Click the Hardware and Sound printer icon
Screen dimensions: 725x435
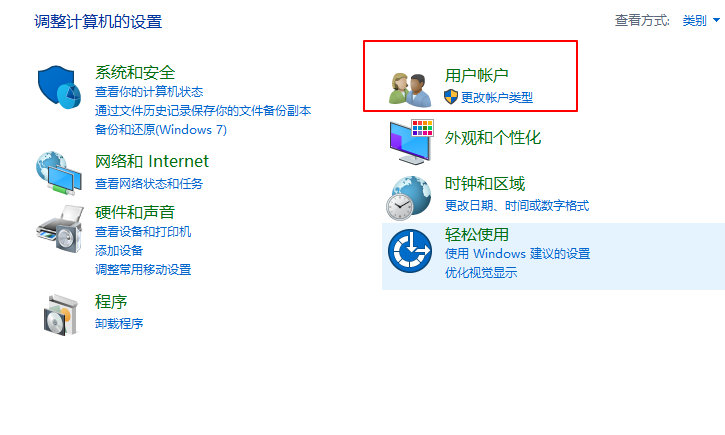click(x=60, y=229)
